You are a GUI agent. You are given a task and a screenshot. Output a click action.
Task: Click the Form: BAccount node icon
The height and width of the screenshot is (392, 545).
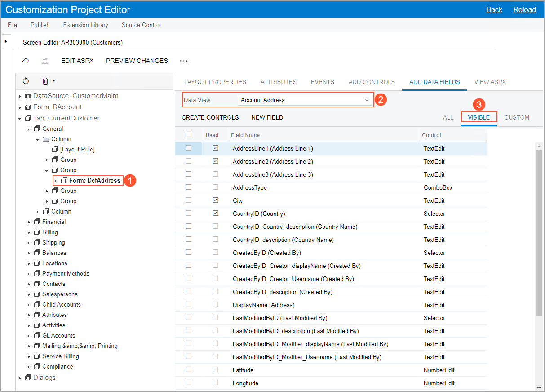point(28,107)
